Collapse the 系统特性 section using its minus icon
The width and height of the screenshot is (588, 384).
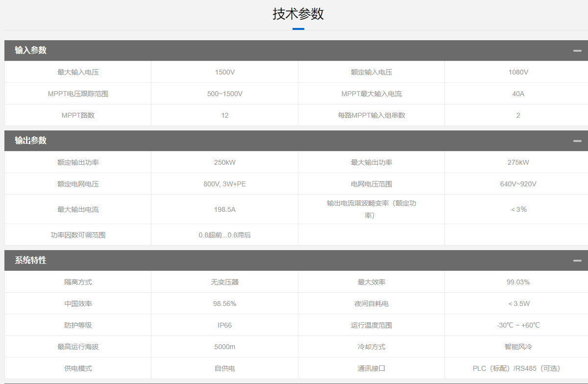click(x=577, y=260)
